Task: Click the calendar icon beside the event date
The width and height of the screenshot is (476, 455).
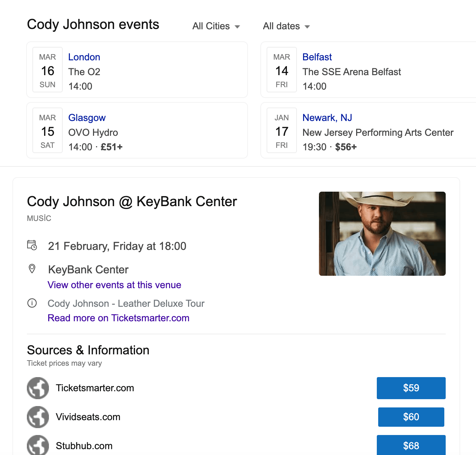Action: [x=32, y=246]
